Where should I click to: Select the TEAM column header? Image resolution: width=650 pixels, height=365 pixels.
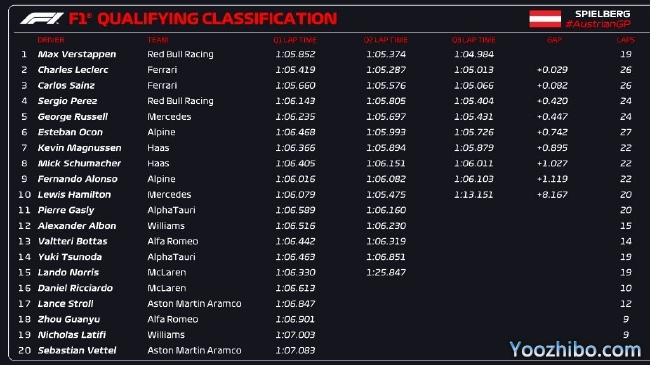point(158,40)
